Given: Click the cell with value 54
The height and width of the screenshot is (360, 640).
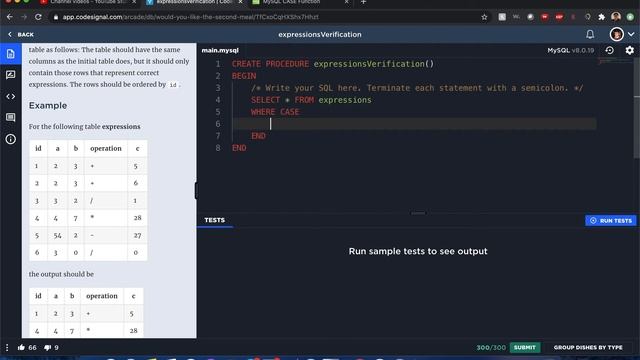Looking at the screenshot, I should click(x=57, y=236).
